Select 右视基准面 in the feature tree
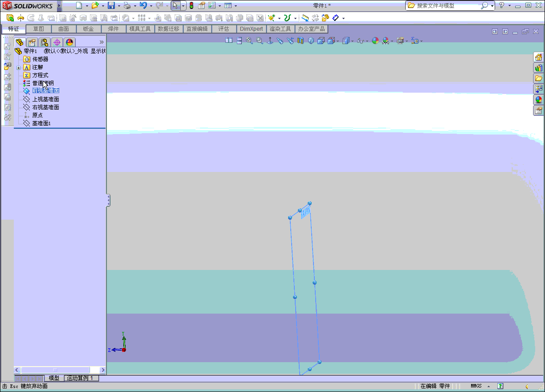 [x=45, y=107]
